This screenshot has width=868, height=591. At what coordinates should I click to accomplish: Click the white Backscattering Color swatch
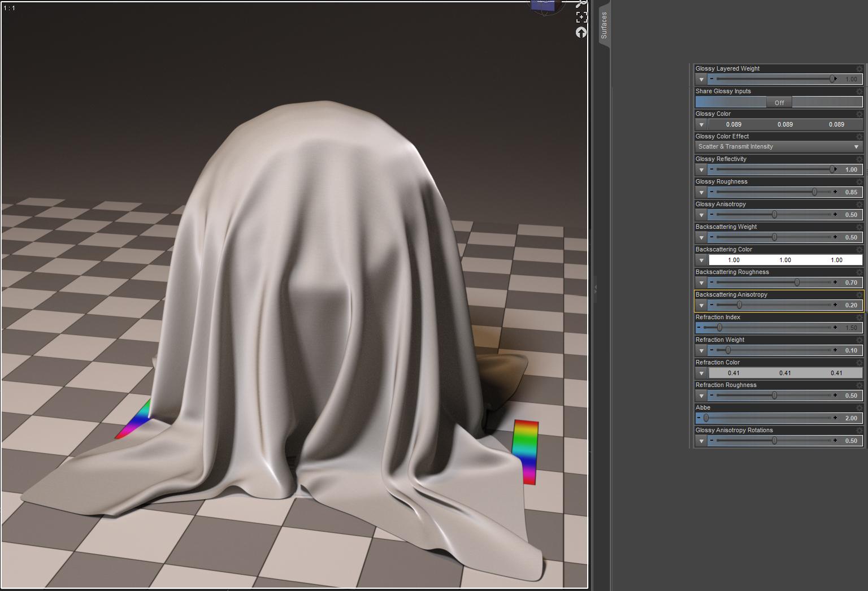tap(785, 260)
